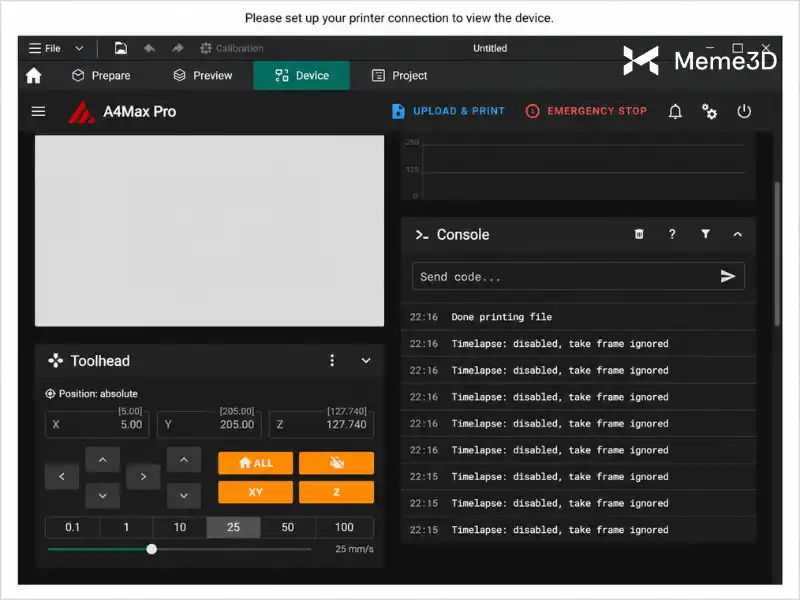Go to the Home page icon
The height and width of the screenshot is (600, 800).
pyautogui.click(x=34, y=76)
